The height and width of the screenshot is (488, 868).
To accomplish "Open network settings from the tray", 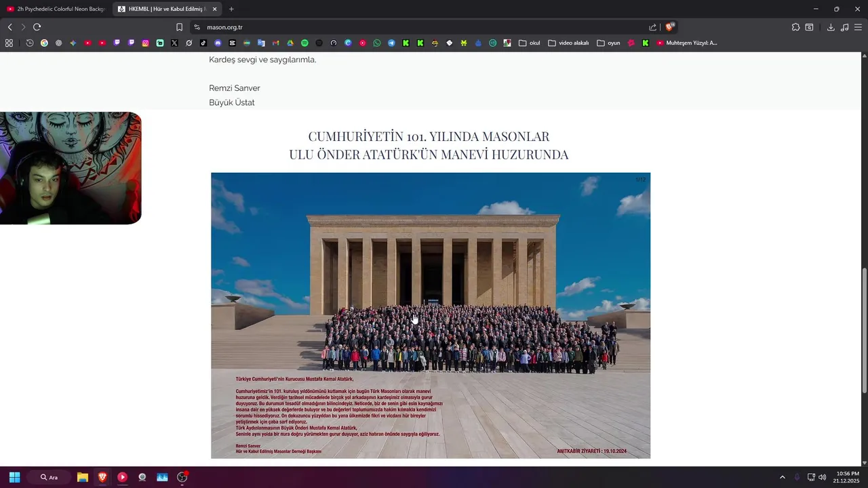I will point(811,477).
